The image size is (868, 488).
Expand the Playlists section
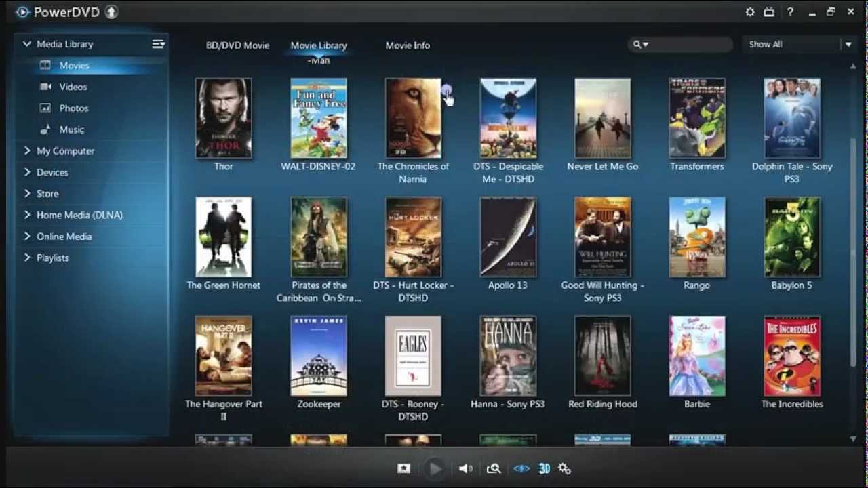[x=27, y=258]
